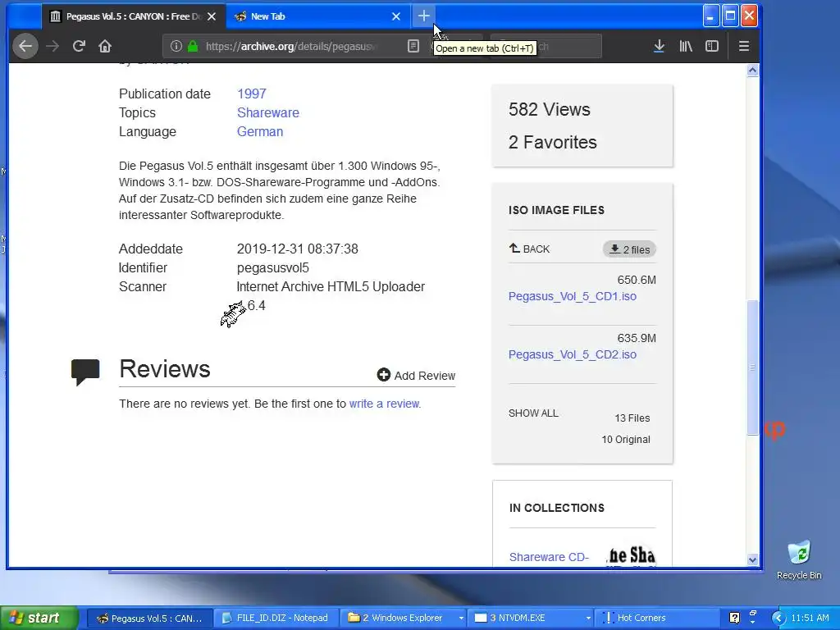Open the hamburger application menu
Viewport: 840px width, 630px height.
[744, 46]
